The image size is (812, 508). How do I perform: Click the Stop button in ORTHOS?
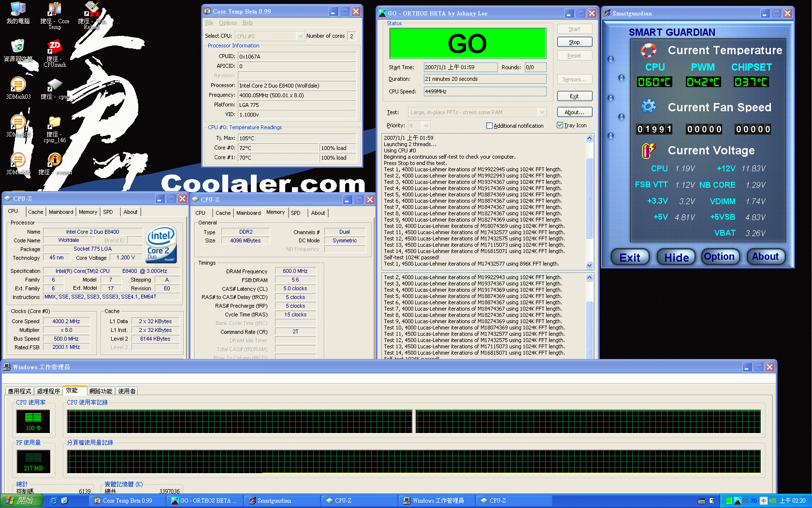574,42
